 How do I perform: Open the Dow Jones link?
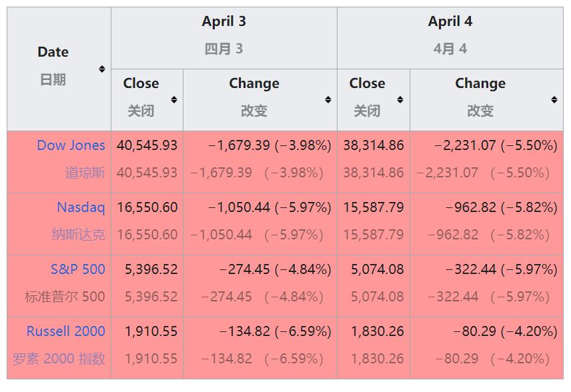click(x=71, y=145)
